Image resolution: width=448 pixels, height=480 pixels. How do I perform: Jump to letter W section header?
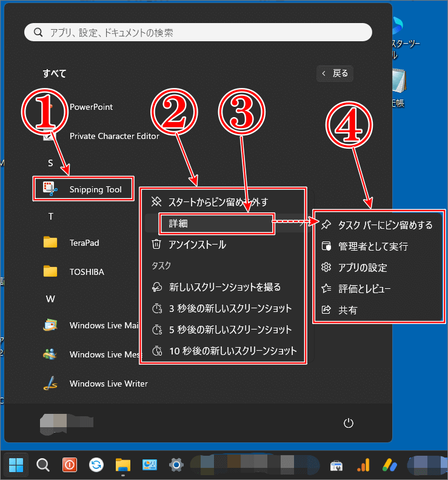click(x=50, y=299)
